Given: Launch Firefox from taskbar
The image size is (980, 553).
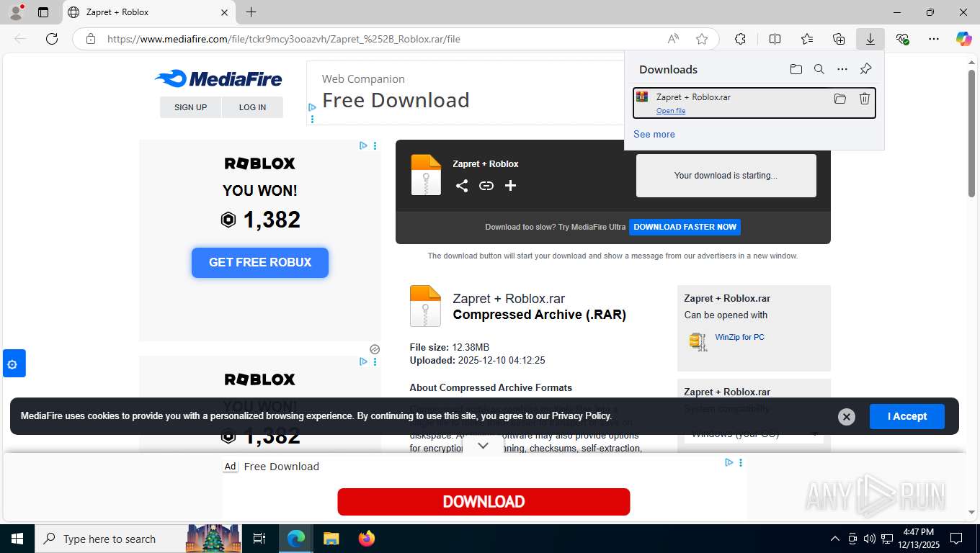Looking at the screenshot, I should point(367,539).
